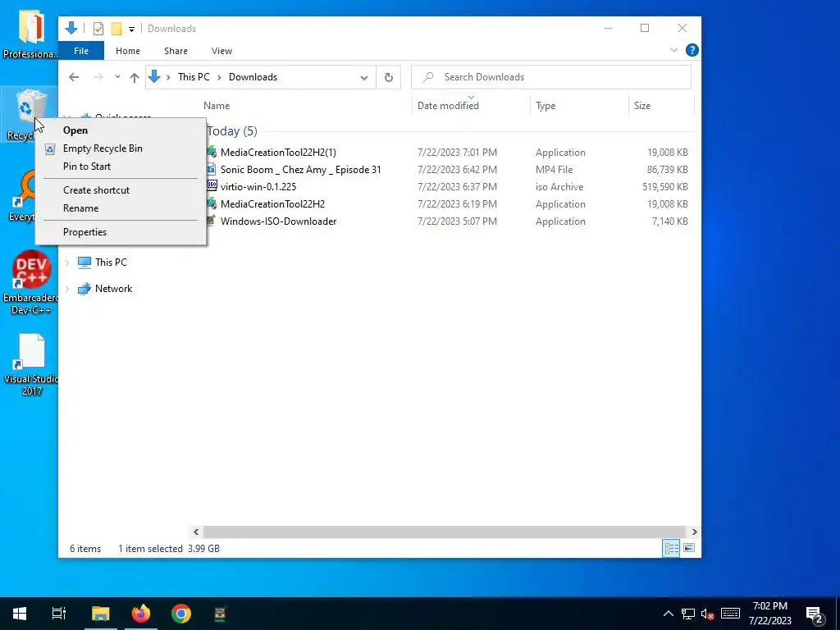Open Google Chrome from the taskbar
Viewport: 840px width, 630px height.
pos(181,614)
